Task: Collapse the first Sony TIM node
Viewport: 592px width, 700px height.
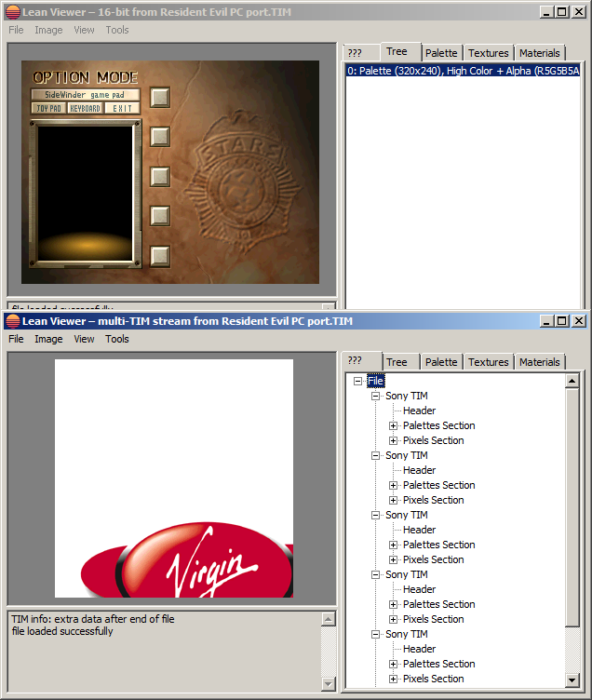Action: click(376, 396)
